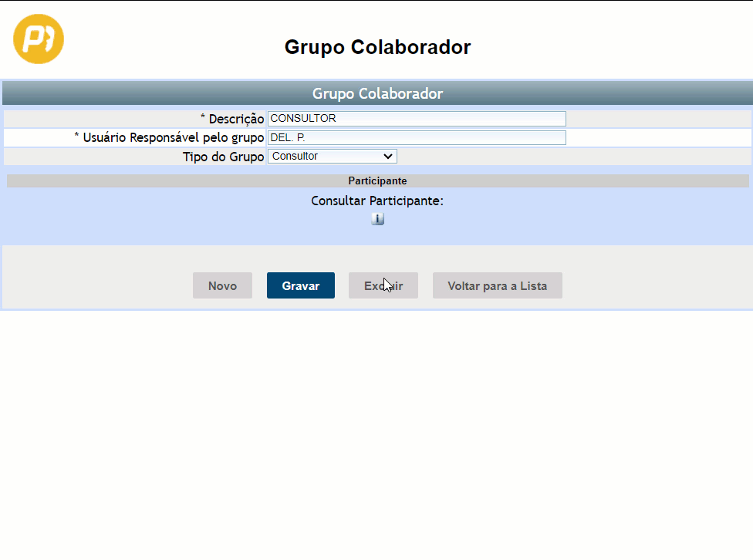The image size is (753, 560).
Task: Click the Consultar Participante label
Action: [377, 201]
